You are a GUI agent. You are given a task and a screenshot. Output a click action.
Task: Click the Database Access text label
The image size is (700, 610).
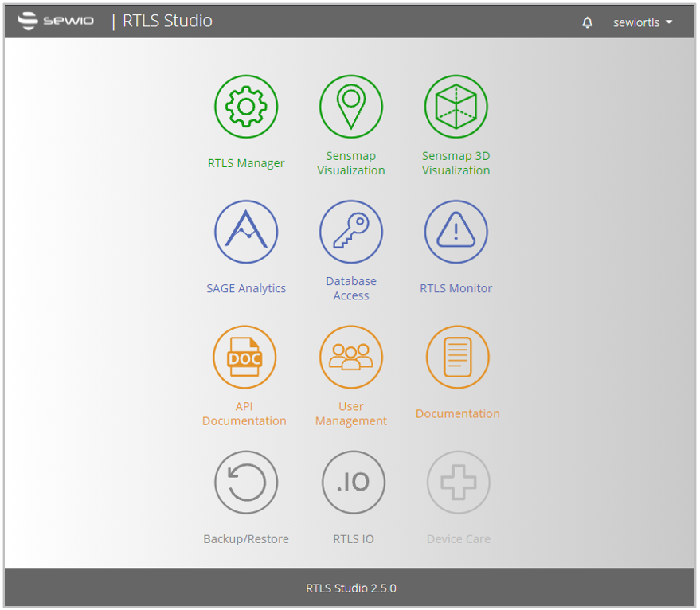point(351,288)
